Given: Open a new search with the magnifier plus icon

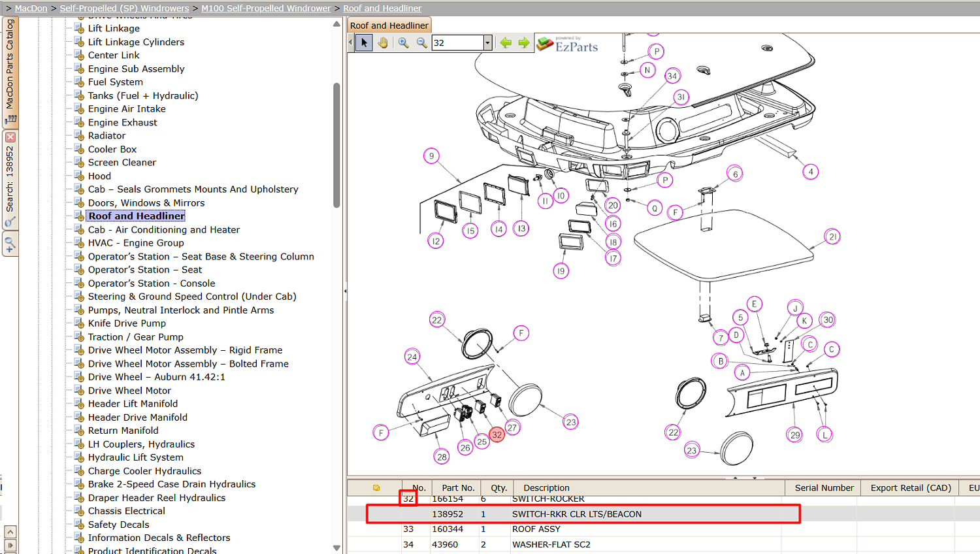Looking at the screenshot, I should [10, 245].
